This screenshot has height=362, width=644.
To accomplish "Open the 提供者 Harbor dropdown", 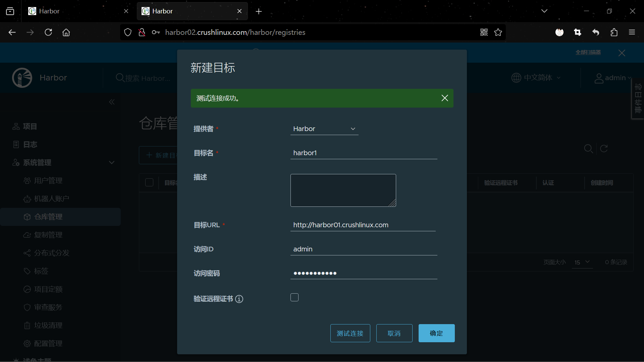I will tap(324, 129).
